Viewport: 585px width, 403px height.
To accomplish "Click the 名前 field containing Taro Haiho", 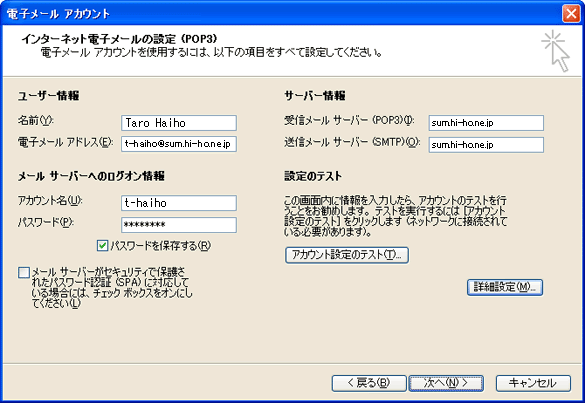I will (179, 123).
